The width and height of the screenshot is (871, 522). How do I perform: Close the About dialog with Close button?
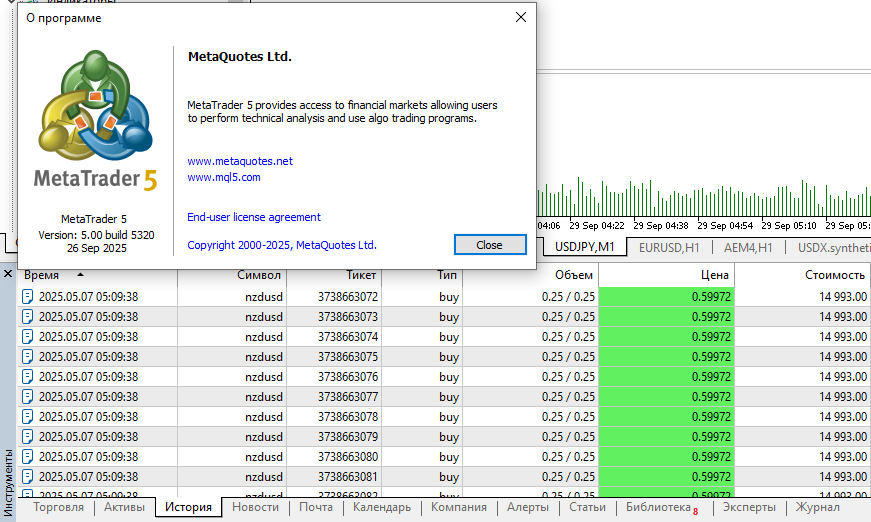click(490, 245)
